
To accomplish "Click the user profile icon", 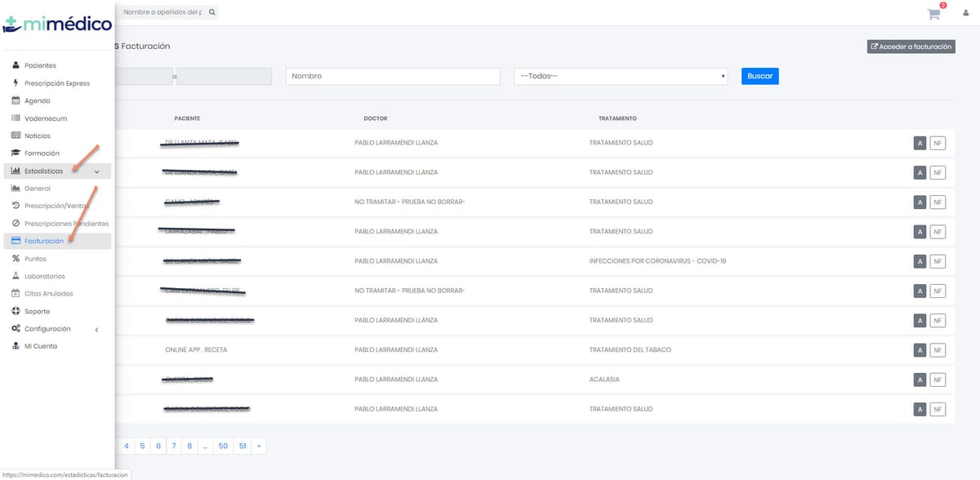I will [x=964, y=13].
